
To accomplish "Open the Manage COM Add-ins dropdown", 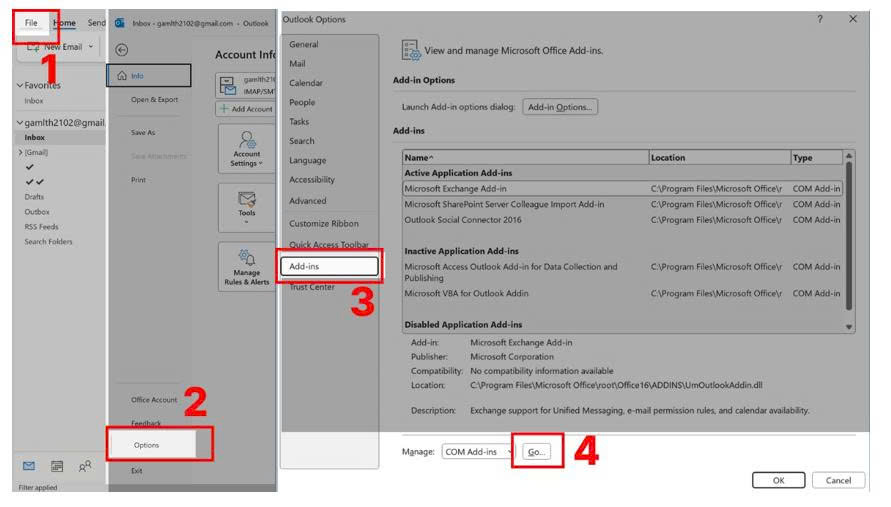I will pyautogui.click(x=477, y=451).
